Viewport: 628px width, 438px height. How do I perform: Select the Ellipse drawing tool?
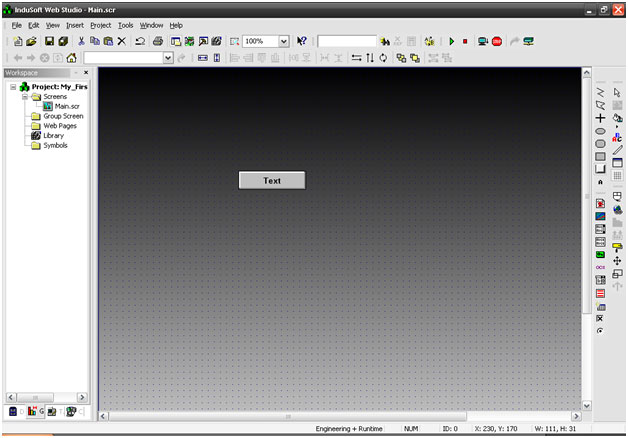pyautogui.click(x=600, y=131)
